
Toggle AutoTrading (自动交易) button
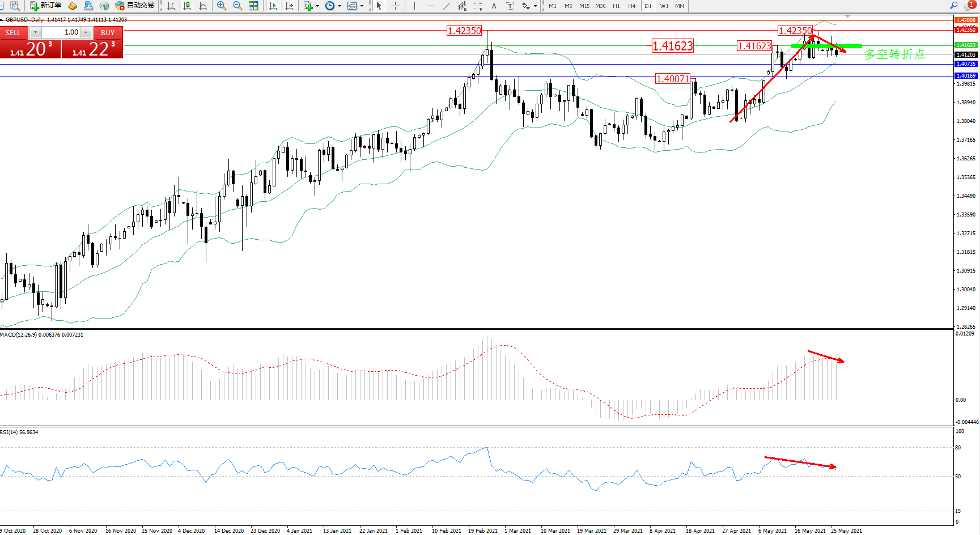tap(134, 6)
